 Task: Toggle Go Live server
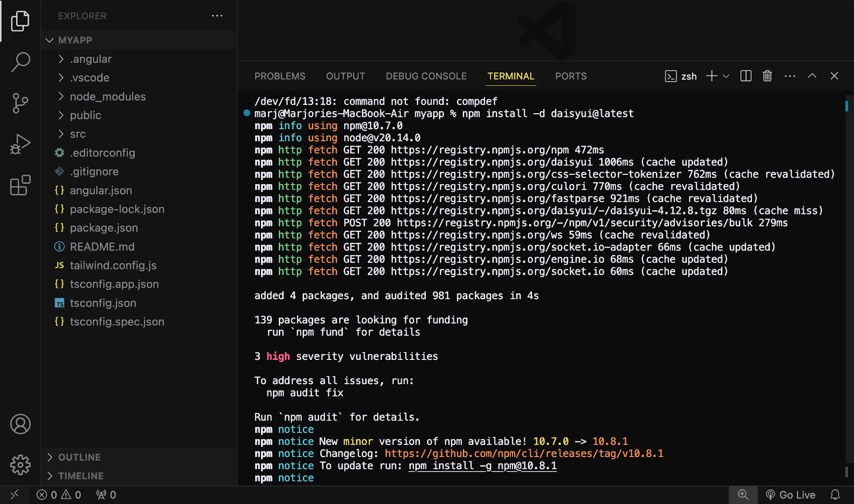[790, 495]
